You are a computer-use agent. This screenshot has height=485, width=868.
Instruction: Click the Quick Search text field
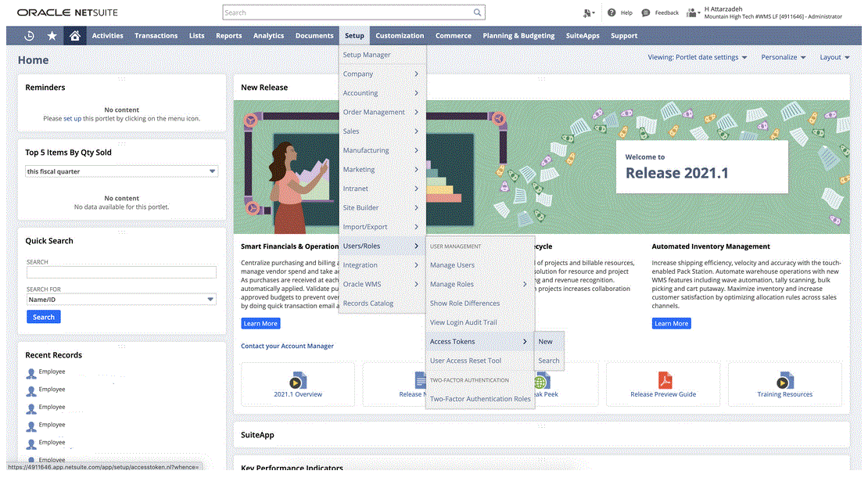pyautogui.click(x=121, y=272)
